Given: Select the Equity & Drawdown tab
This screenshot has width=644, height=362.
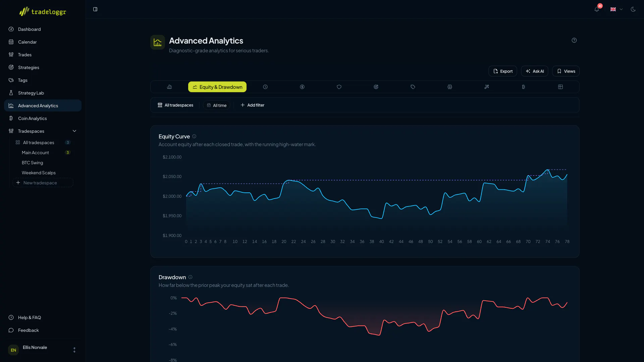Looking at the screenshot, I should pos(217,87).
